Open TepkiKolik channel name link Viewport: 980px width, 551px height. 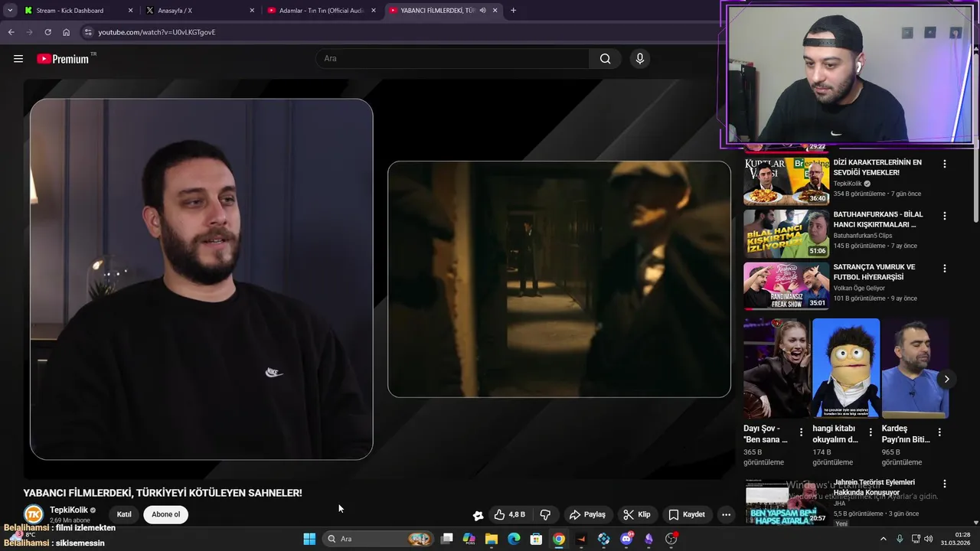coord(69,510)
